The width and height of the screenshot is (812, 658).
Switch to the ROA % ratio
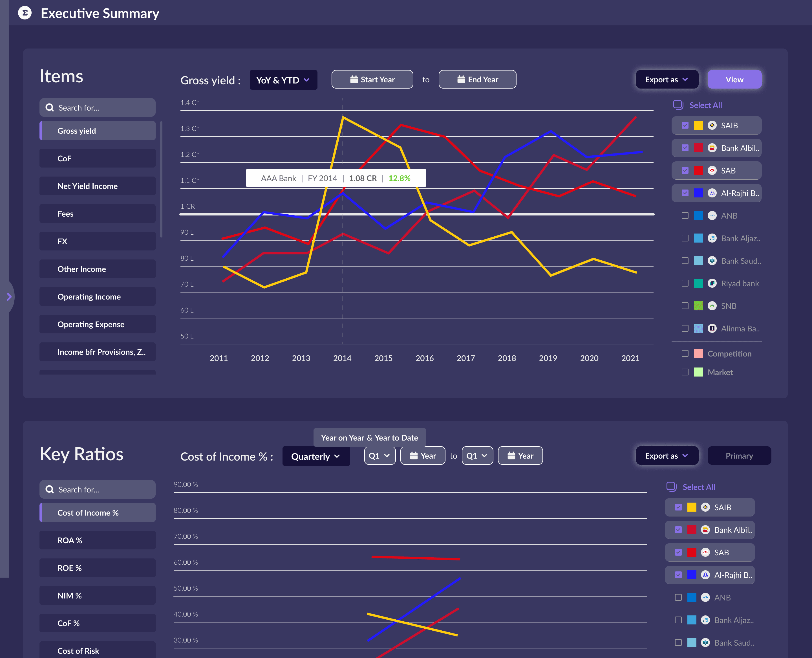(x=97, y=540)
